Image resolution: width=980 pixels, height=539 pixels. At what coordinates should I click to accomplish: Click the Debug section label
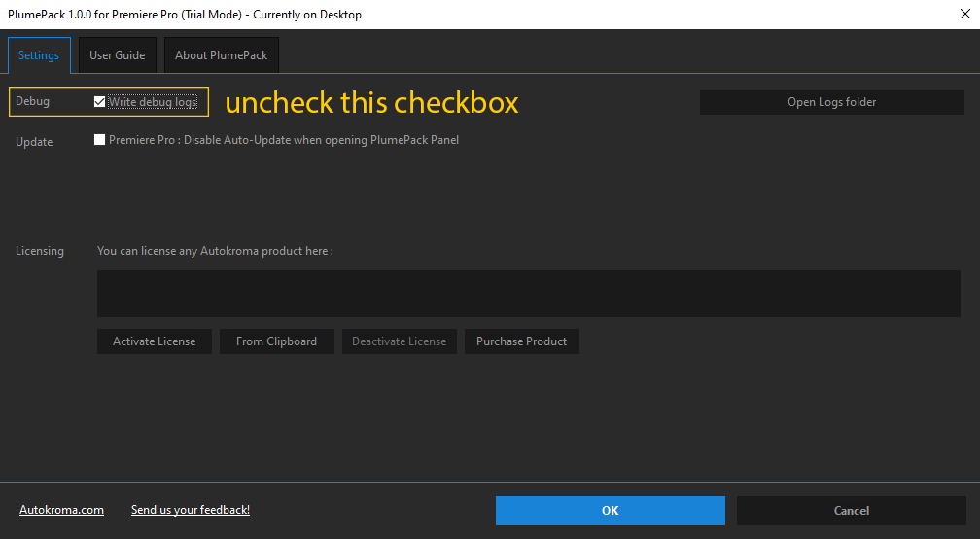pyautogui.click(x=32, y=101)
